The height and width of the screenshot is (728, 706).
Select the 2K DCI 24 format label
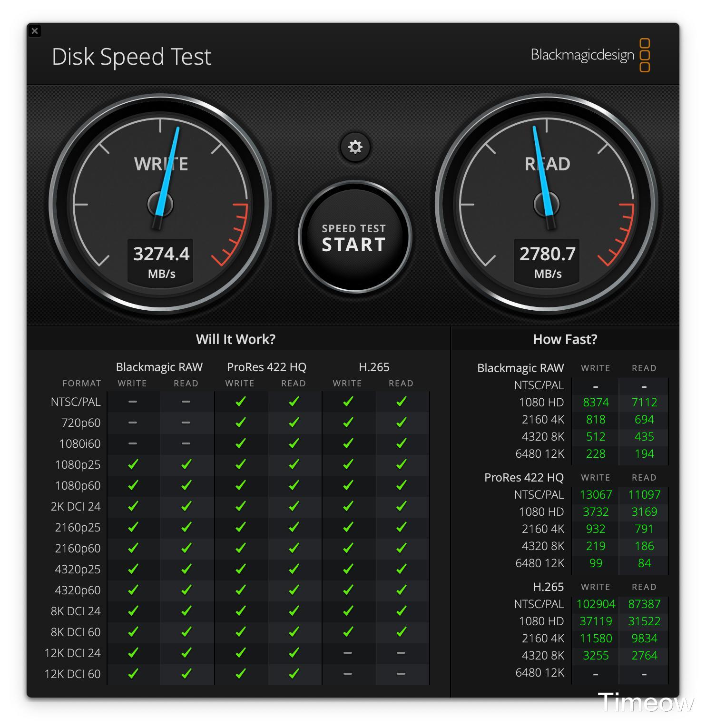(x=76, y=507)
